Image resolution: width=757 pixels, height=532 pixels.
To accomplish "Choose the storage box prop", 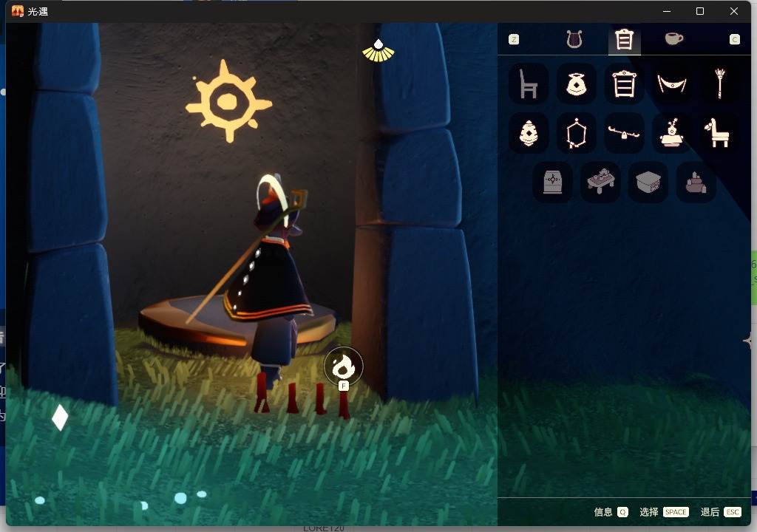I will pos(648,182).
